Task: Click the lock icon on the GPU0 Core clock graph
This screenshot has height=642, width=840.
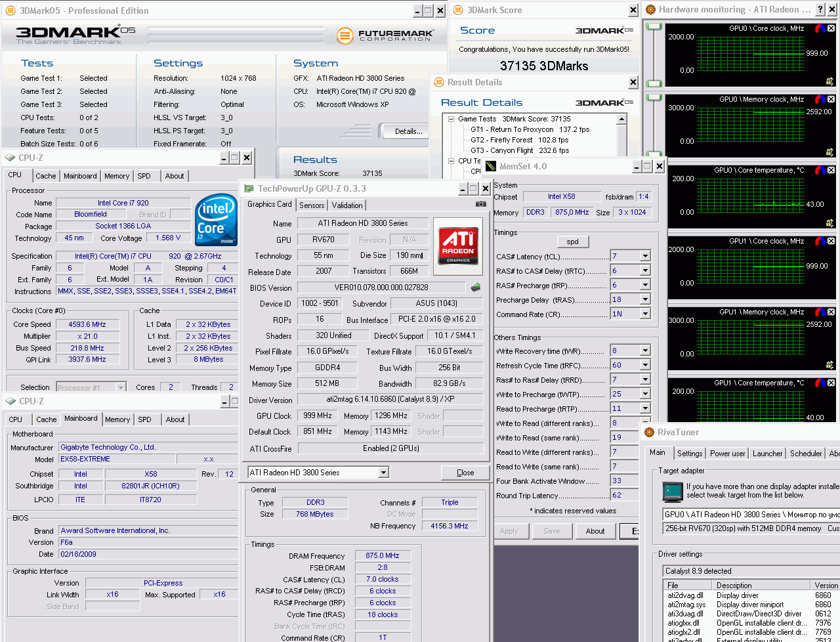Action: [829, 81]
